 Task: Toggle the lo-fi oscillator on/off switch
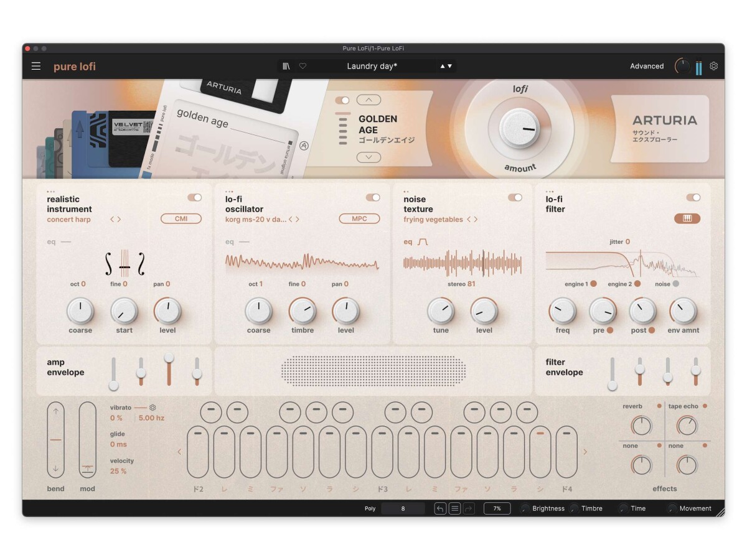click(x=372, y=197)
